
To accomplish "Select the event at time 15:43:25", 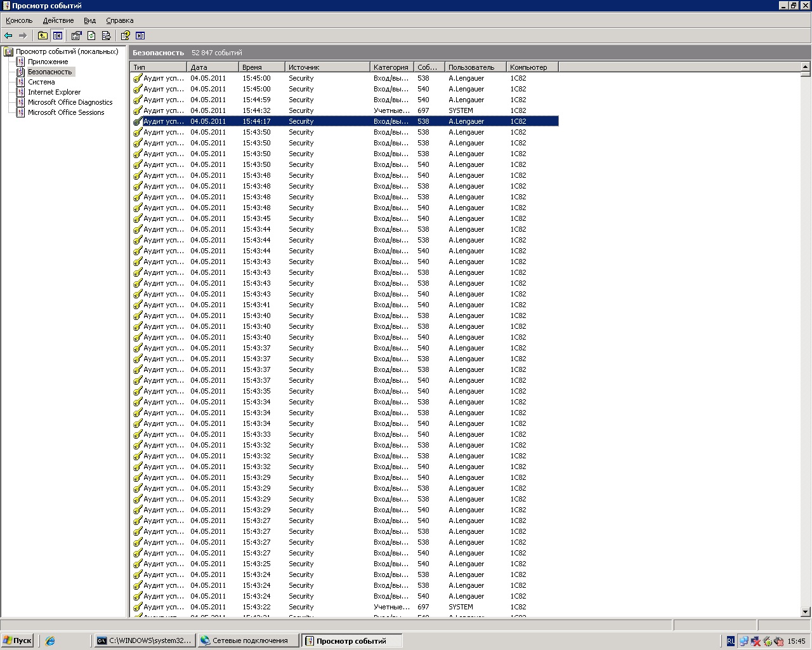I will point(344,564).
